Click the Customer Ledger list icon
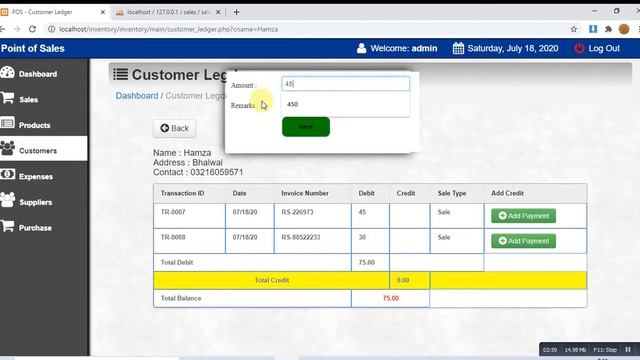The image size is (640, 360). pos(120,74)
